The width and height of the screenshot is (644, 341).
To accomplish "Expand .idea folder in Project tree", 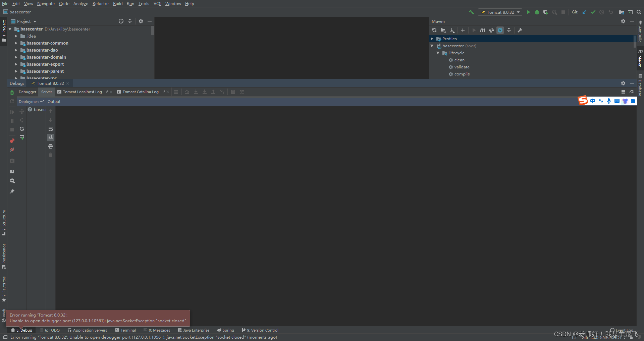I will (x=16, y=36).
